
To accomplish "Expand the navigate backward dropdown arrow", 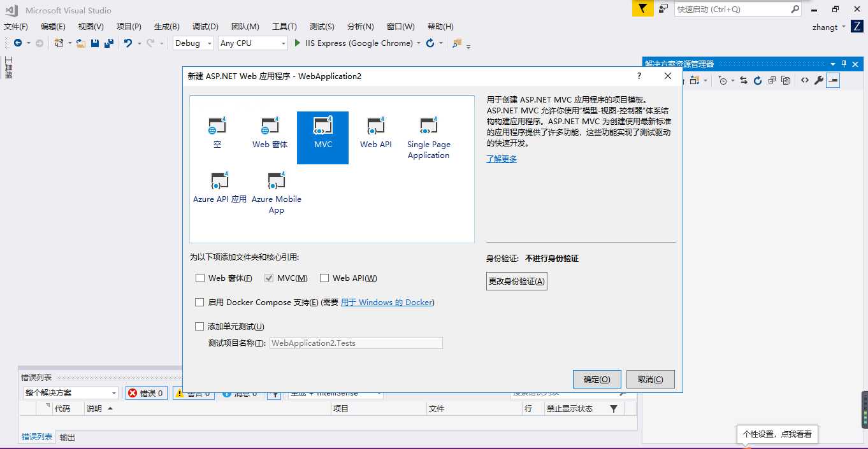I will click(28, 43).
